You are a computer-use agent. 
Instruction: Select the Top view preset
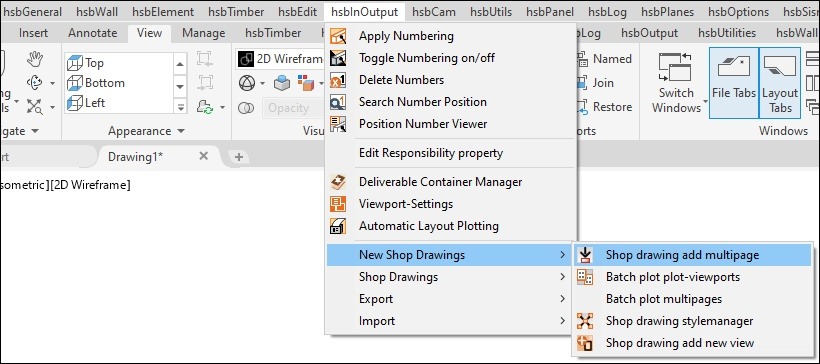click(86, 63)
